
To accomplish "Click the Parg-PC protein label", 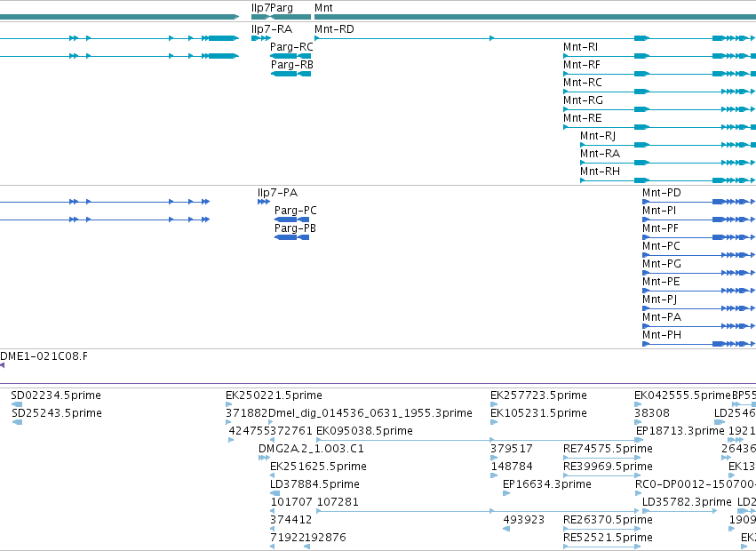I will pyautogui.click(x=296, y=211).
